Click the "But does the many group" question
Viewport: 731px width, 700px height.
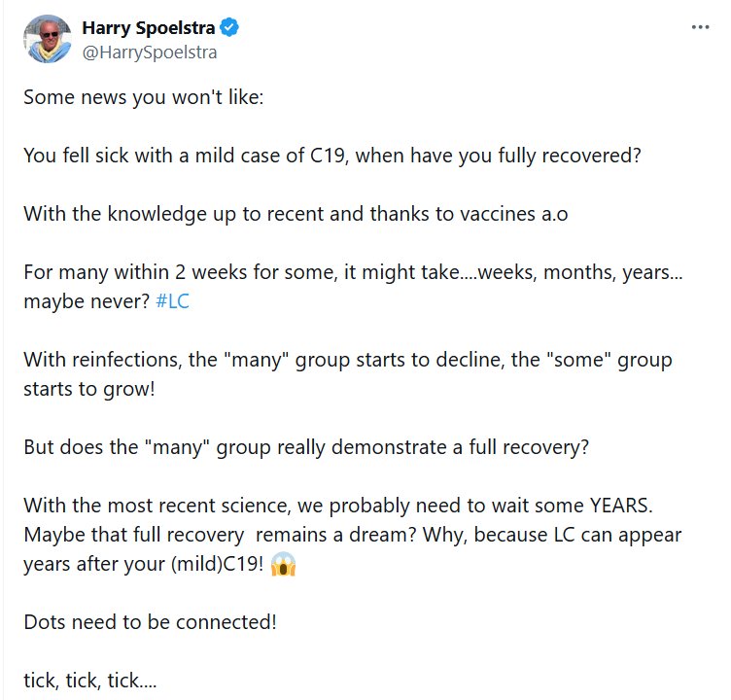[x=305, y=448]
